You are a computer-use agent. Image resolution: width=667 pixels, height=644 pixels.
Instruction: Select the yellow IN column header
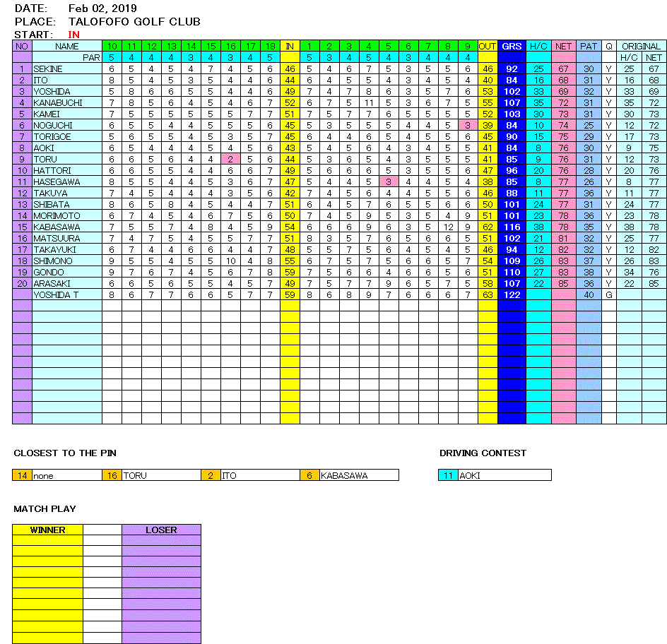(290, 46)
